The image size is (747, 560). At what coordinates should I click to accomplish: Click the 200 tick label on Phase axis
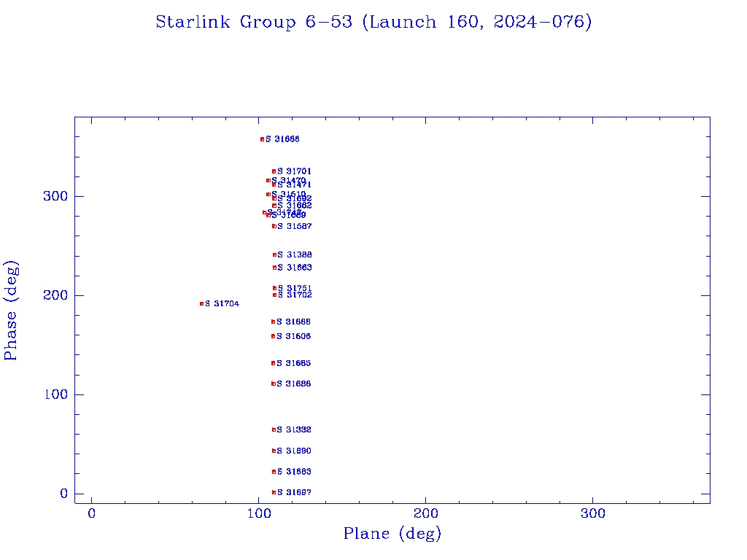[55, 295]
